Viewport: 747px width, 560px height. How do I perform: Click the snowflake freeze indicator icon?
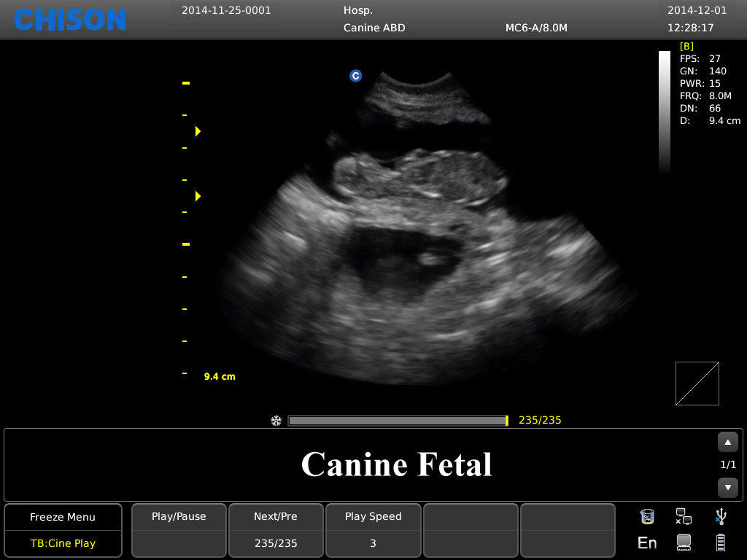[x=276, y=420]
